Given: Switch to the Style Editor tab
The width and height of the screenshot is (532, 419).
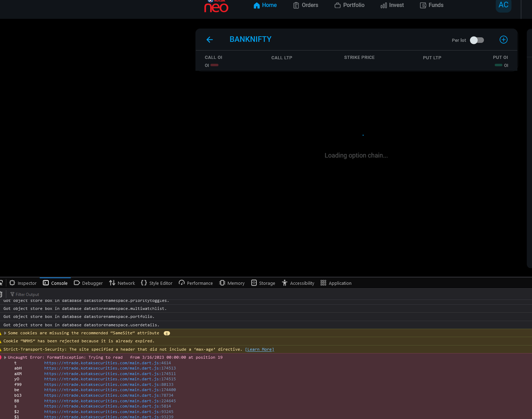Looking at the screenshot, I should click(156, 283).
